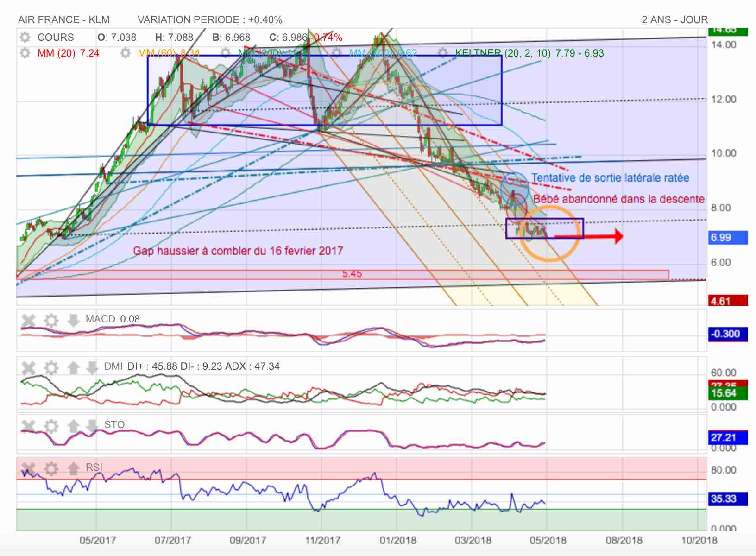Click the 14.00 price axis label

(724, 45)
